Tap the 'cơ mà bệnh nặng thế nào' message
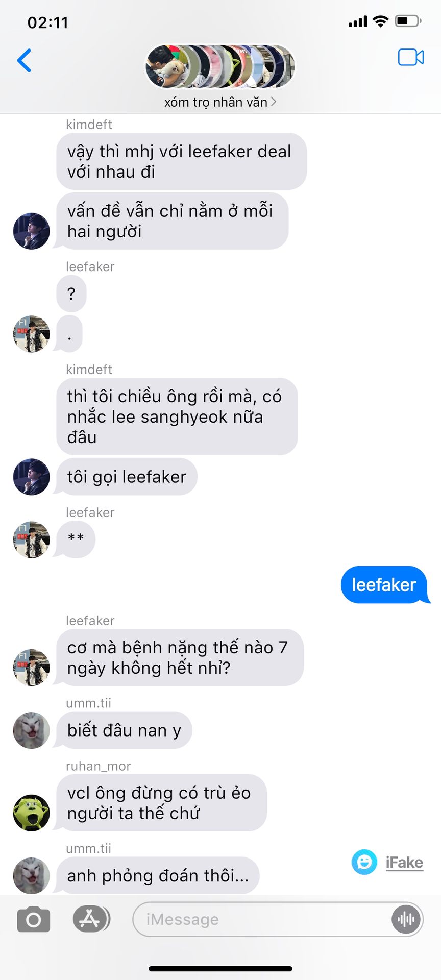This screenshot has width=441, height=980. 180,657
